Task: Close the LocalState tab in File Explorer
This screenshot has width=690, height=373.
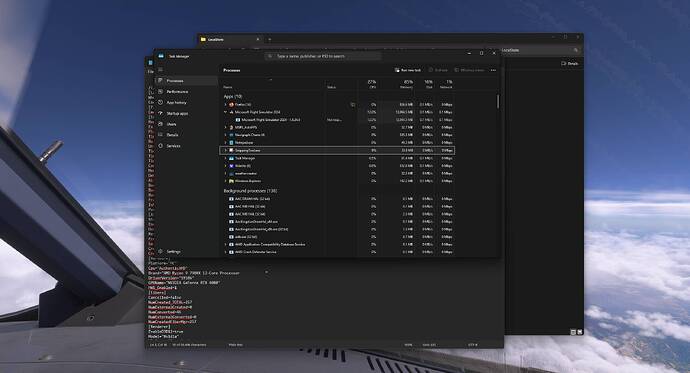Action: 258,39
